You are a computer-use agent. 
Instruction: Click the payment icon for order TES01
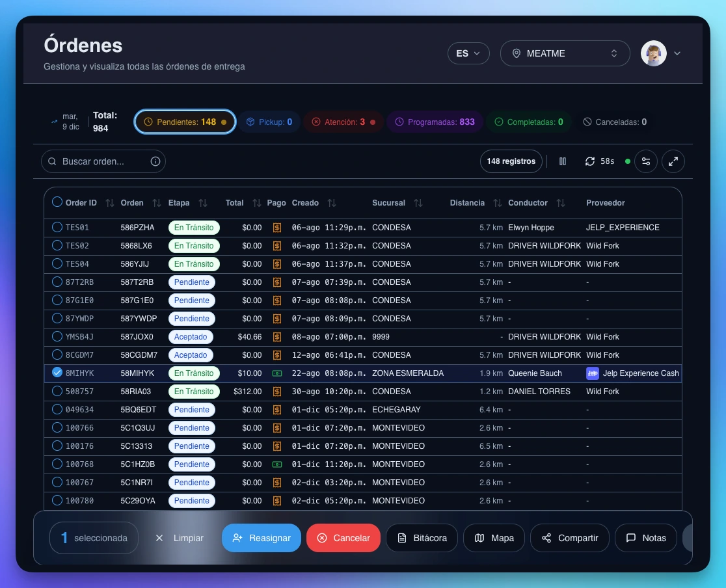277,228
